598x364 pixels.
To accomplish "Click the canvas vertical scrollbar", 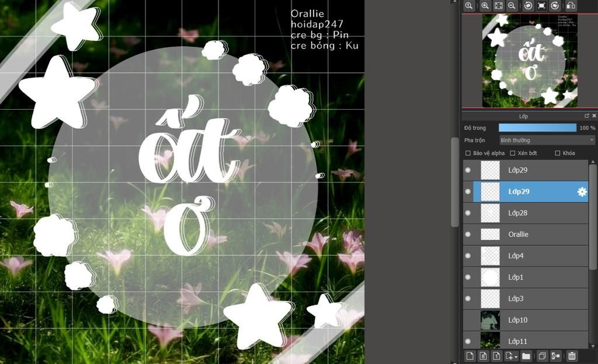I will coord(454,182).
